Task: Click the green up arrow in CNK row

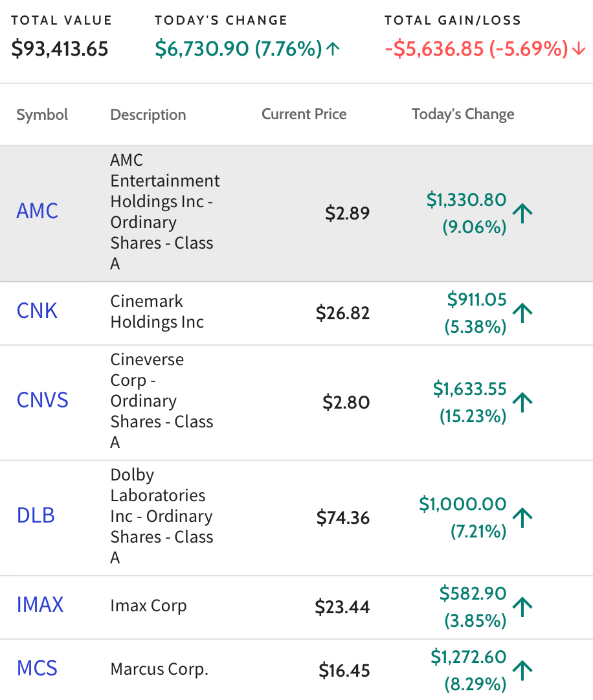Action: click(522, 313)
